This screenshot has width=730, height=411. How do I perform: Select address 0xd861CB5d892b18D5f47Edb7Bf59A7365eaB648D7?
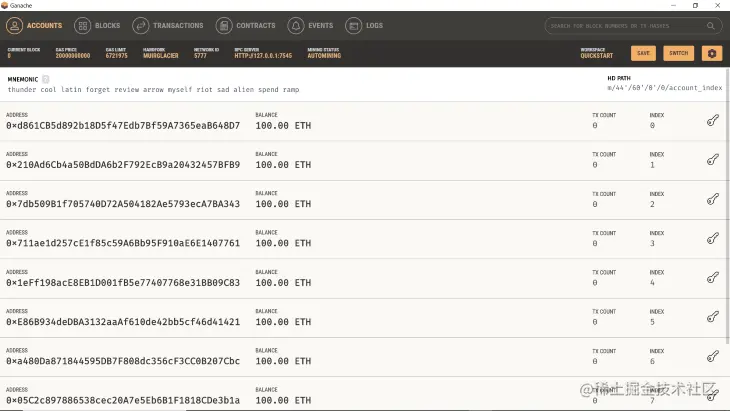[123, 126]
